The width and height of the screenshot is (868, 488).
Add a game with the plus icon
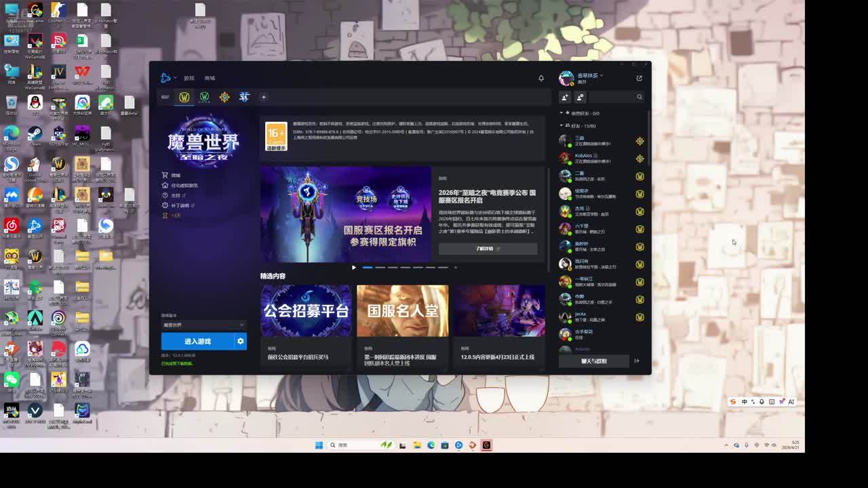(264, 97)
